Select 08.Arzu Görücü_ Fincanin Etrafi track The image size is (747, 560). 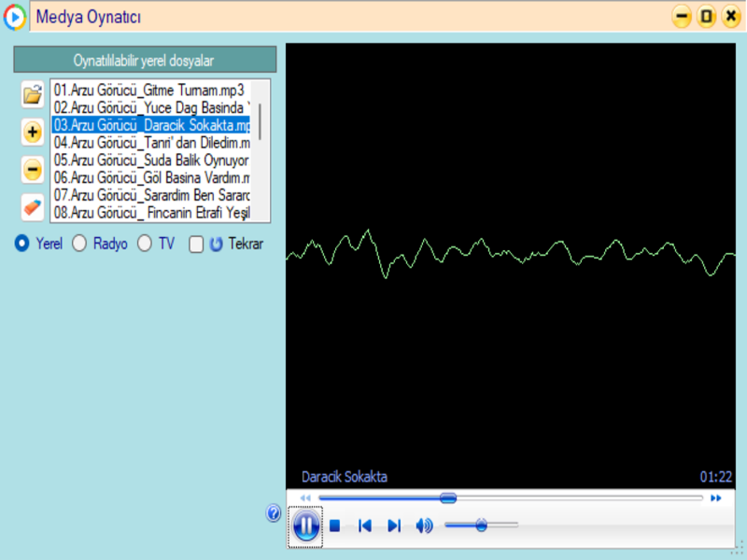click(150, 213)
